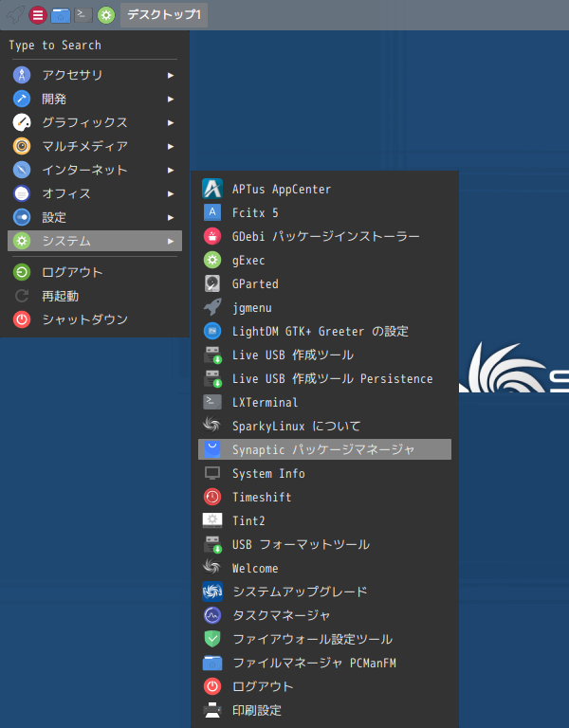The height and width of the screenshot is (728, 569).
Task: Open the 開発 category
Action: click(95, 99)
